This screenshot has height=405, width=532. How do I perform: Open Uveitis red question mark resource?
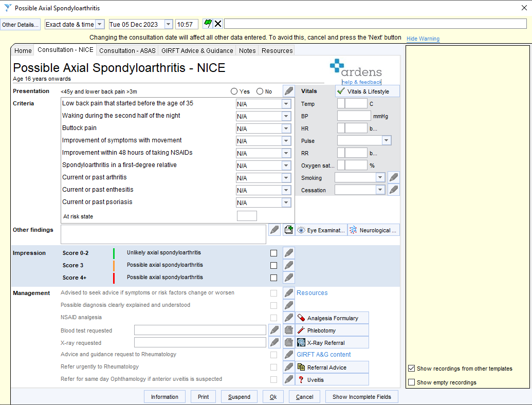pyautogui.click(x=332, y=380)
